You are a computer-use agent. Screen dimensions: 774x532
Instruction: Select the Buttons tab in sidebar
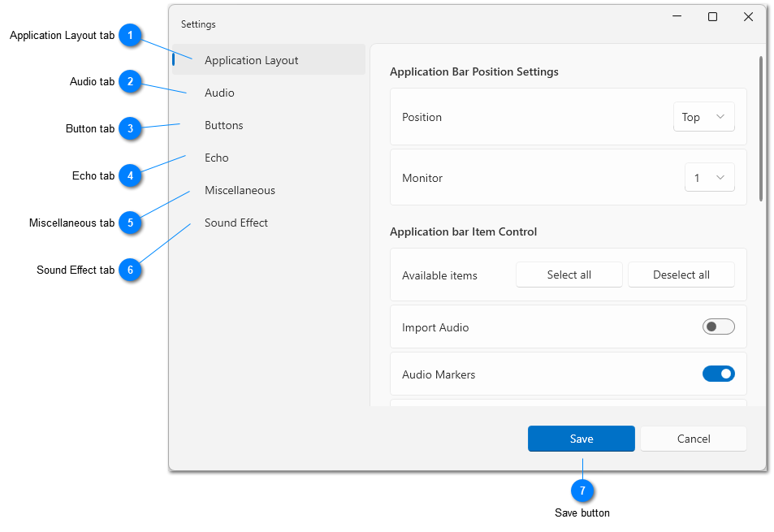(224, 125)
